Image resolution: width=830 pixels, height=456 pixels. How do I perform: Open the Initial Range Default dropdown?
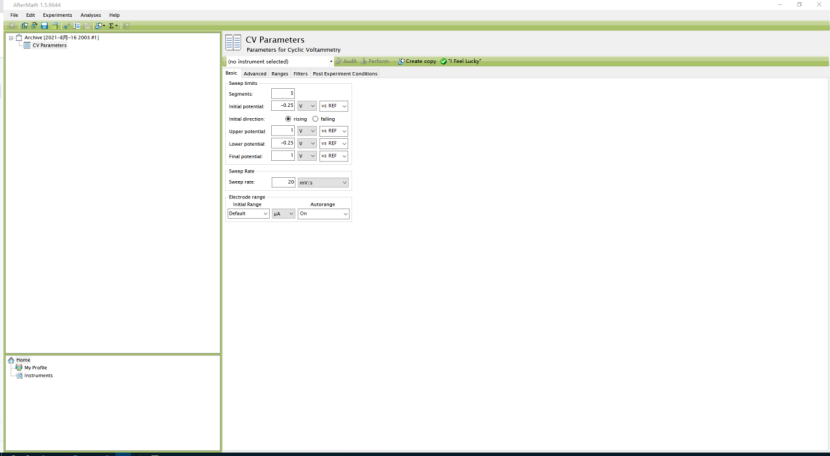pyautogui.click(x=248, y=213)
